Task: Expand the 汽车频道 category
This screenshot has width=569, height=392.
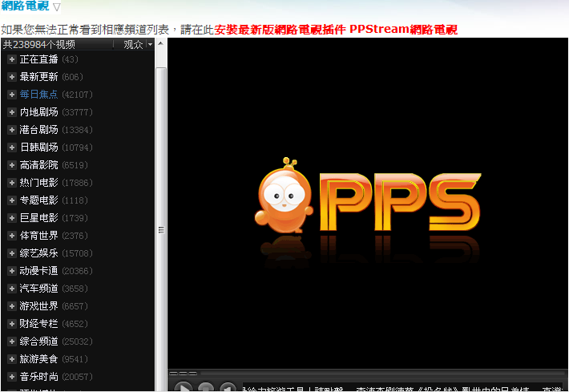Action: (x=11, y=289)
